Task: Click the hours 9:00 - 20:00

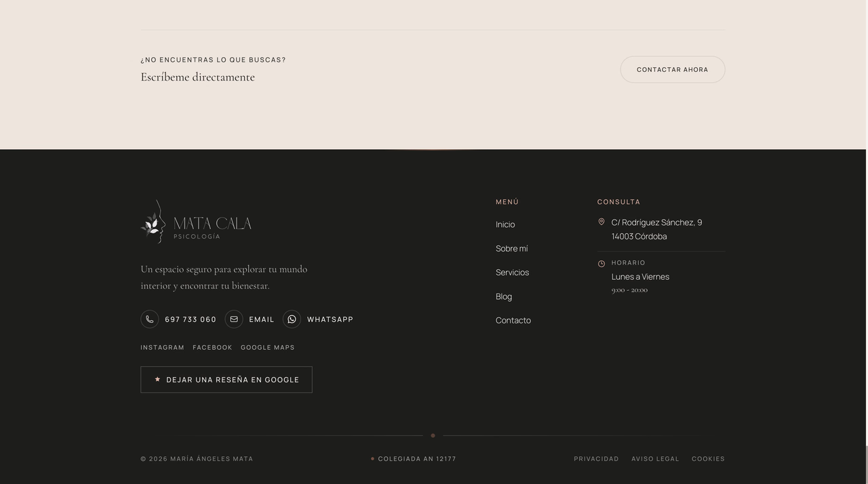Action: click(629, 290)
